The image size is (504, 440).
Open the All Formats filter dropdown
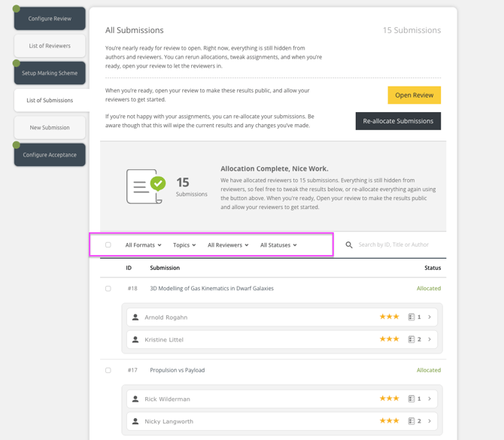[x=143, y=245]
